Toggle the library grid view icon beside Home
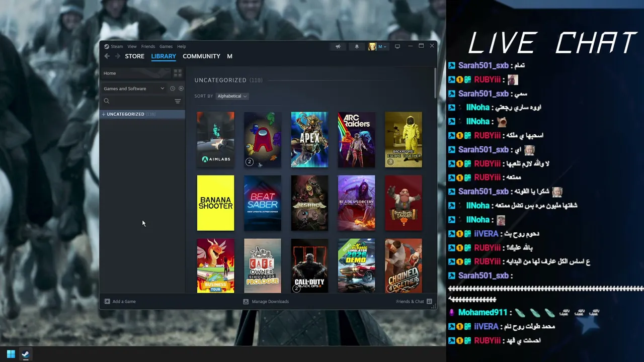 click(178, 73)
